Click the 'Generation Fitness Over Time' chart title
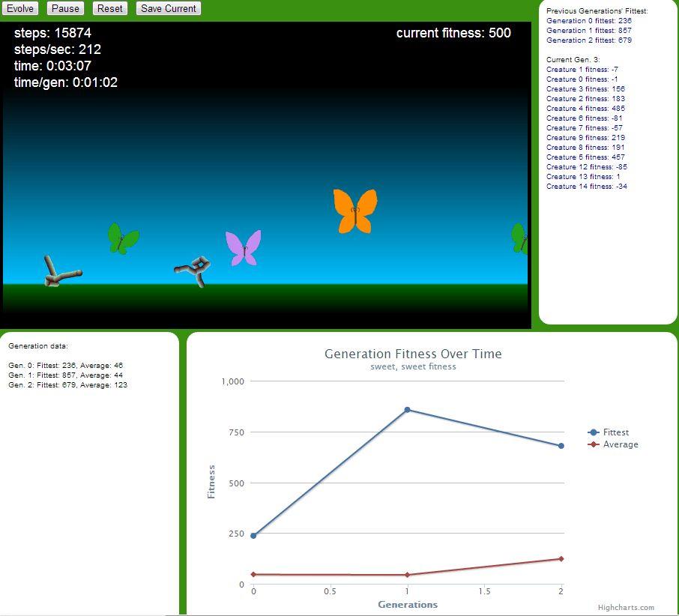The height and width of the screenshot is (616, 679). pos(413,354)
